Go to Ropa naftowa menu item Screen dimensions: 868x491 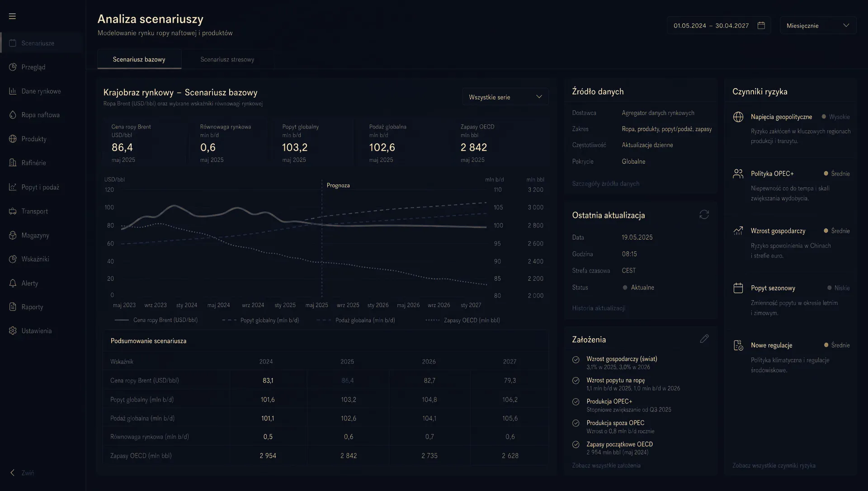point(43,115)
